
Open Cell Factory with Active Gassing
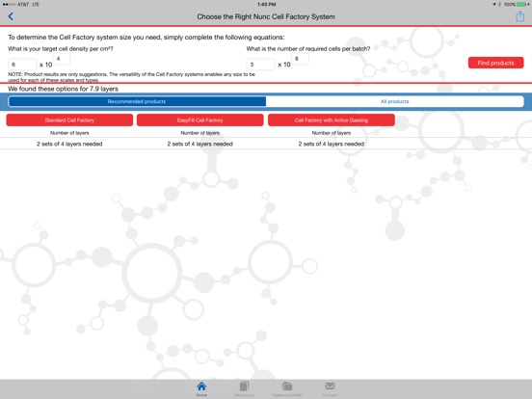click(332, 120)
